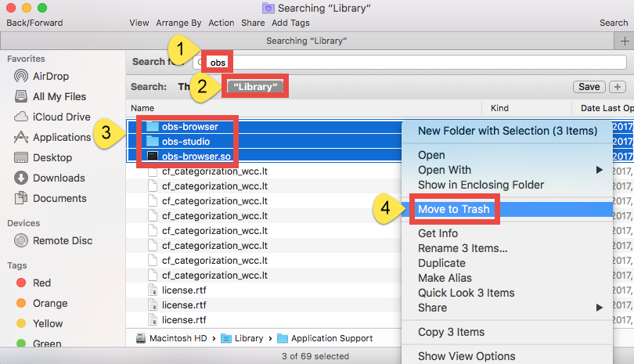Image resolution: width=634 pixels, height=364 pixels.
Task: Filter by the Orange tag
Action: click(x=41, y=303)
